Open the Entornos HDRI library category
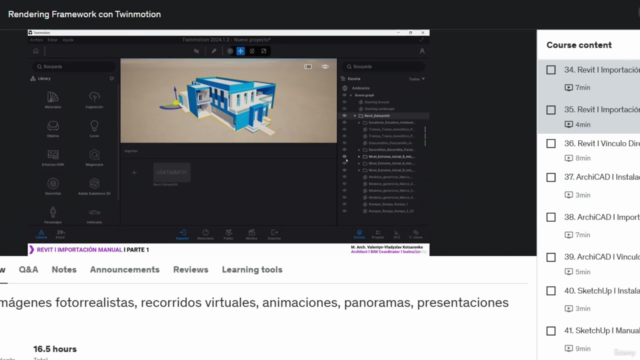640x360 pixels. [x=53, y=158]
